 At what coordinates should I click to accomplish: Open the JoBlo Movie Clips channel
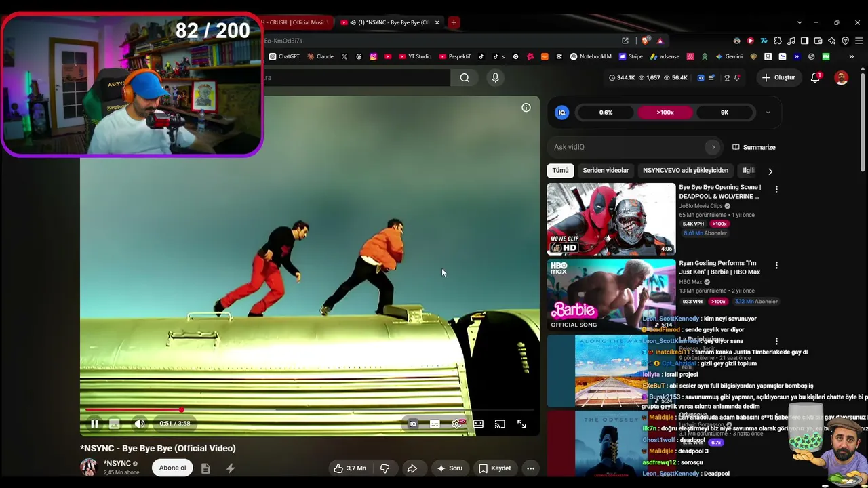[701, 206]
